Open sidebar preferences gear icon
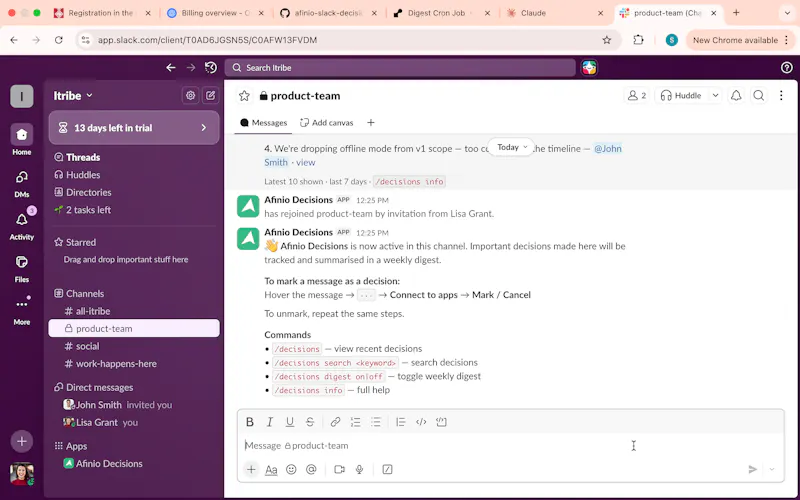Viewport: 800px width, 500px height. coord(190,95)
